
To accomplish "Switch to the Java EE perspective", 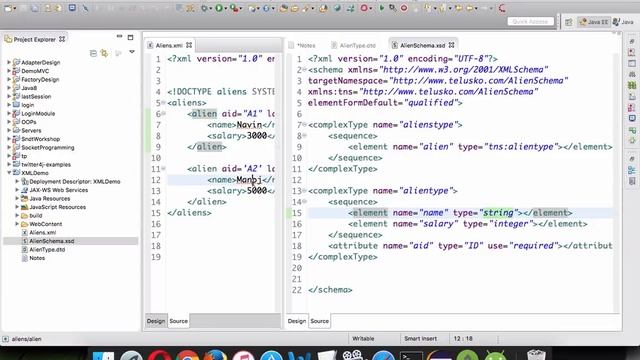I will [x=593, y=22].
